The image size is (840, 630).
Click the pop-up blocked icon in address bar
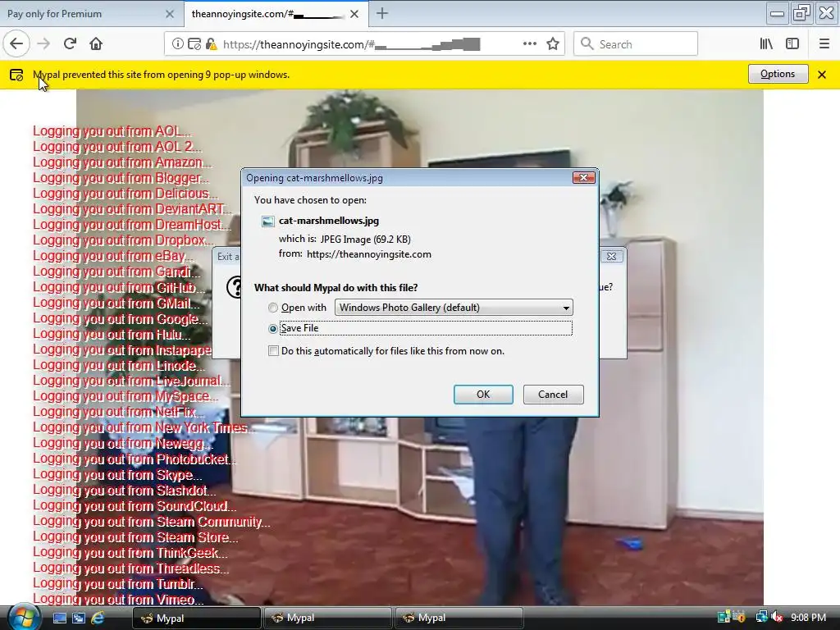[194, 44]
